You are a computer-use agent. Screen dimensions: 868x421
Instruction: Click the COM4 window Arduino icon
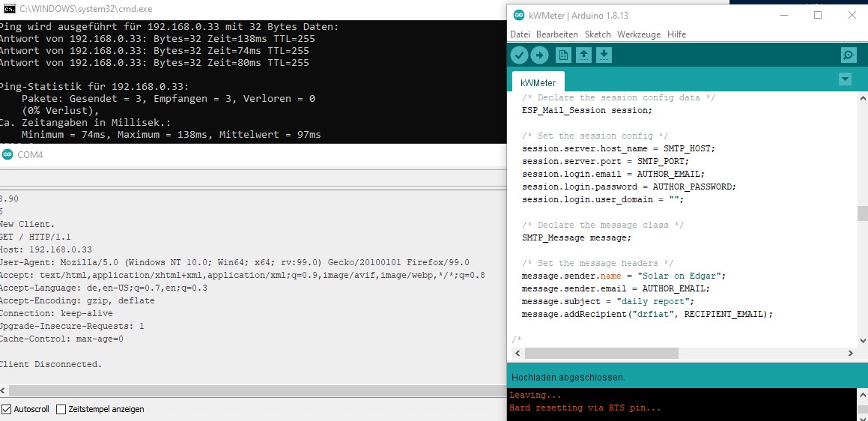(7, 154)
